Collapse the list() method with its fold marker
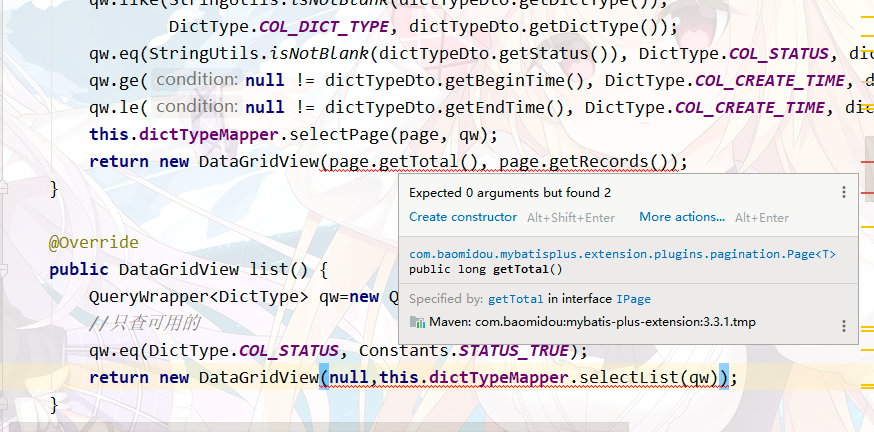This screenshot has height=432, width=874. (x=3, y=270)
